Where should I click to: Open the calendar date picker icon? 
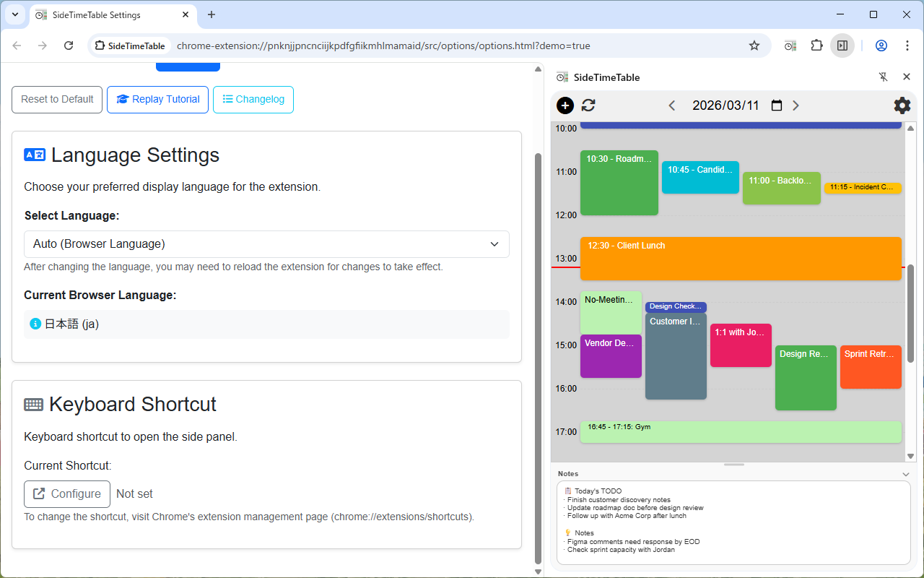(777, 105)
